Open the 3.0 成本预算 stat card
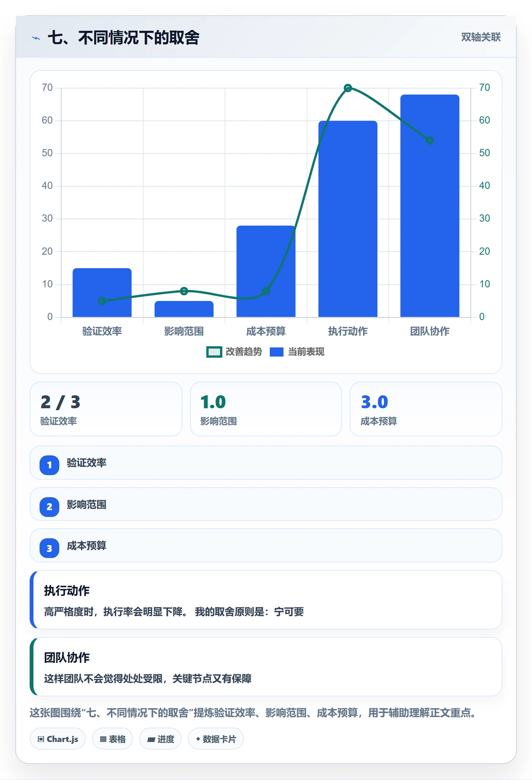This screenshot has width=532, height=780. click(426, 409)
